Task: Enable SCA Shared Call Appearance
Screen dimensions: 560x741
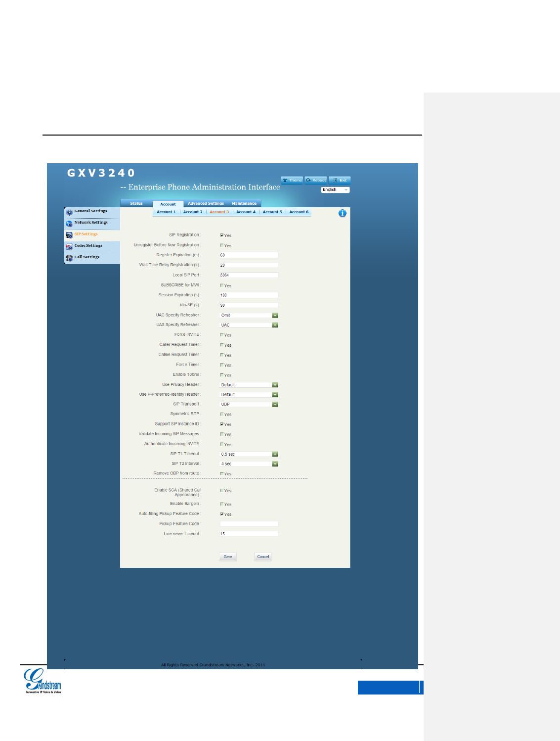Action: point(222,491)
